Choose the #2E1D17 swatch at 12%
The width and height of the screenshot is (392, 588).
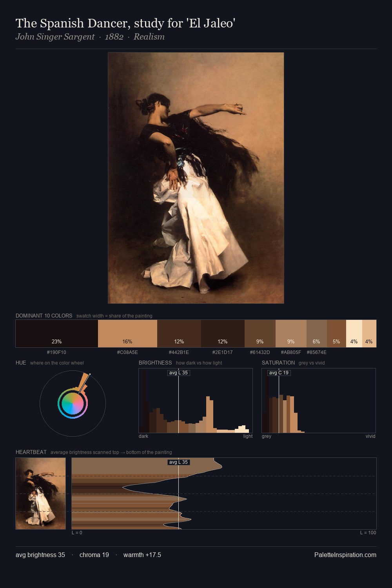pos(223,334)
